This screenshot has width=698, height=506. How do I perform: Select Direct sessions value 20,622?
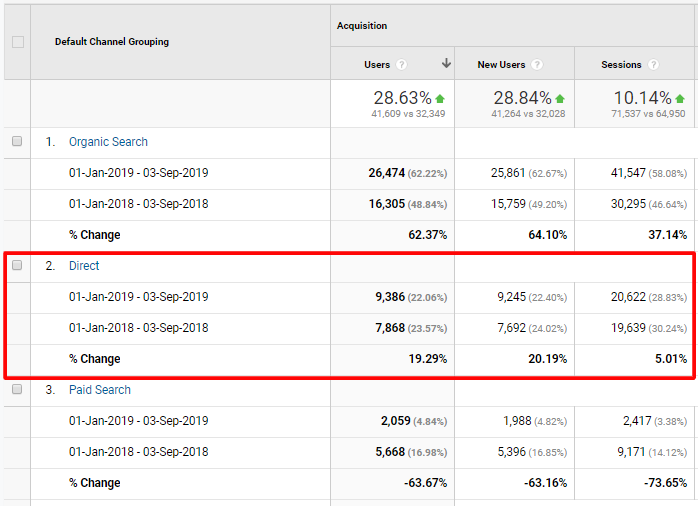(x=628, y=297)
